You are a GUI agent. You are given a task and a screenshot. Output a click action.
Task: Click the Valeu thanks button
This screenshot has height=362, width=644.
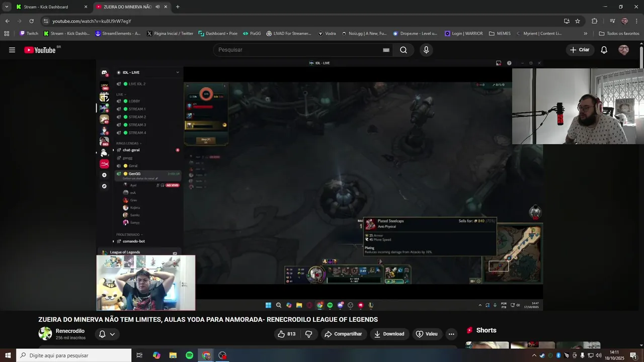coord(427,334)
